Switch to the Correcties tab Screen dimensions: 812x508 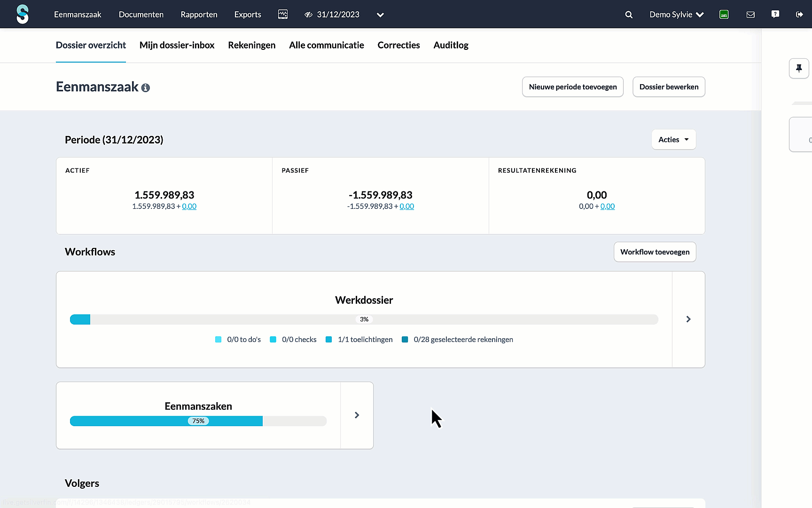(x=398, y=45)
